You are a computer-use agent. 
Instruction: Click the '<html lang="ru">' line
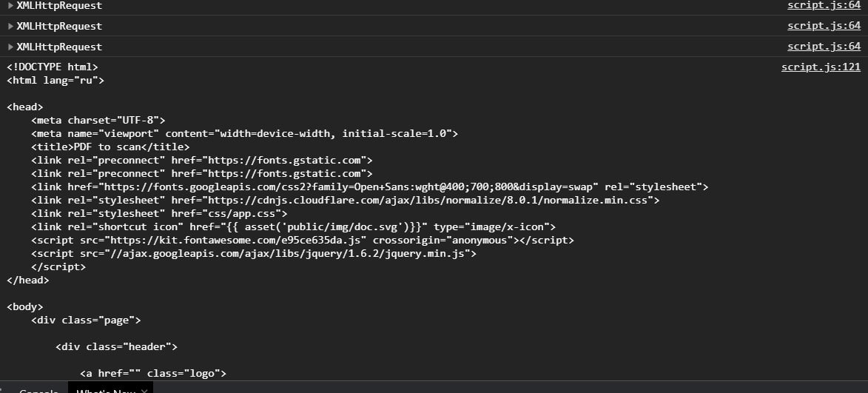pos(55,80)
